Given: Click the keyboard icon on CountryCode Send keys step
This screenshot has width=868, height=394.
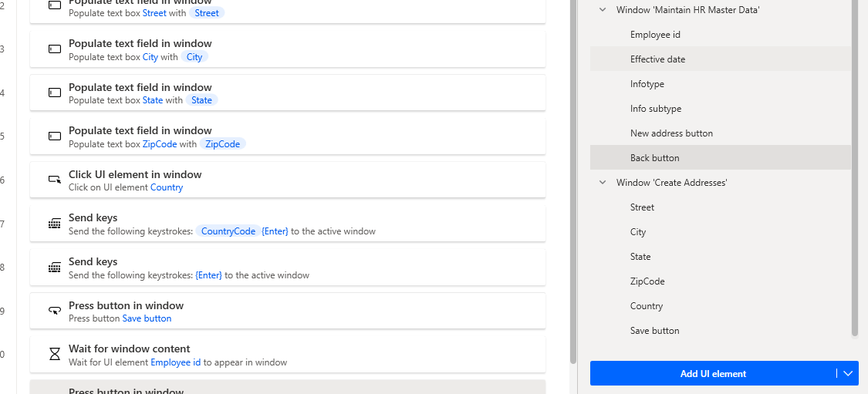Looking at the screenshot, I should pos(55,224).
